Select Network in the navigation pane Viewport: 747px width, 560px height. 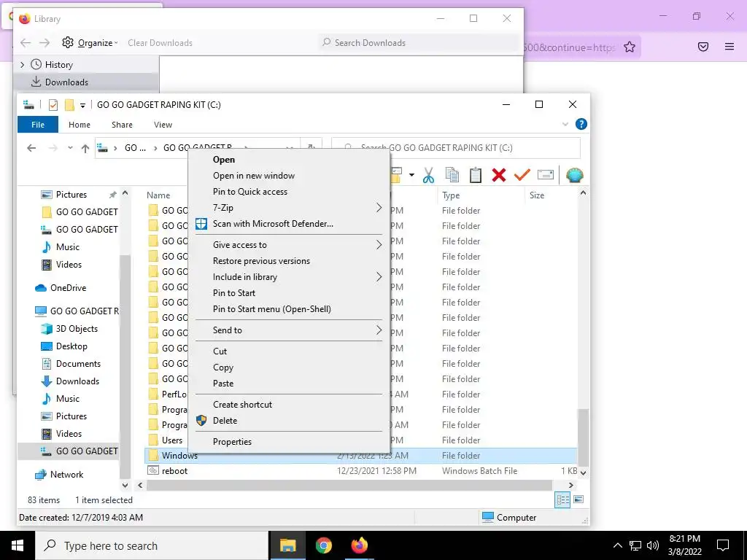tap(59, 475)
